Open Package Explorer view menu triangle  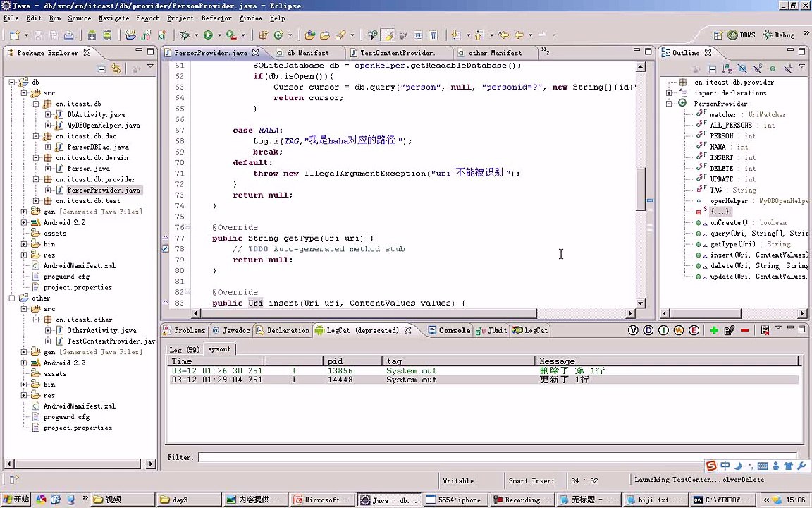pos(150,66)
